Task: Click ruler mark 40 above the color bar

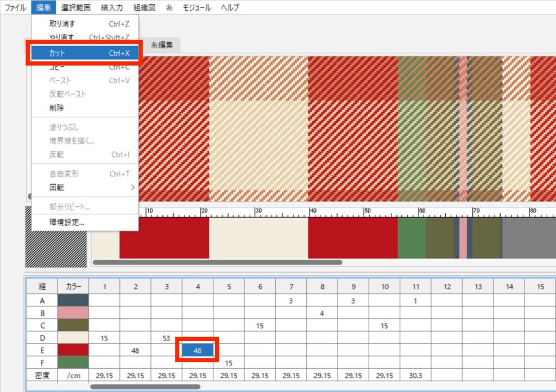Action: (313, 211)
